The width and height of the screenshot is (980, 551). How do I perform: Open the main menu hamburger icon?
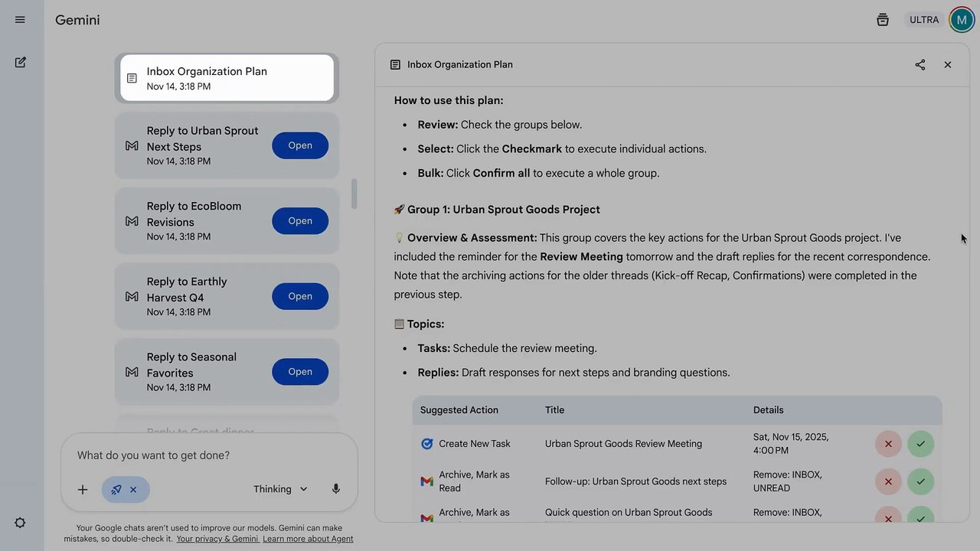click(x=20, y=20)
